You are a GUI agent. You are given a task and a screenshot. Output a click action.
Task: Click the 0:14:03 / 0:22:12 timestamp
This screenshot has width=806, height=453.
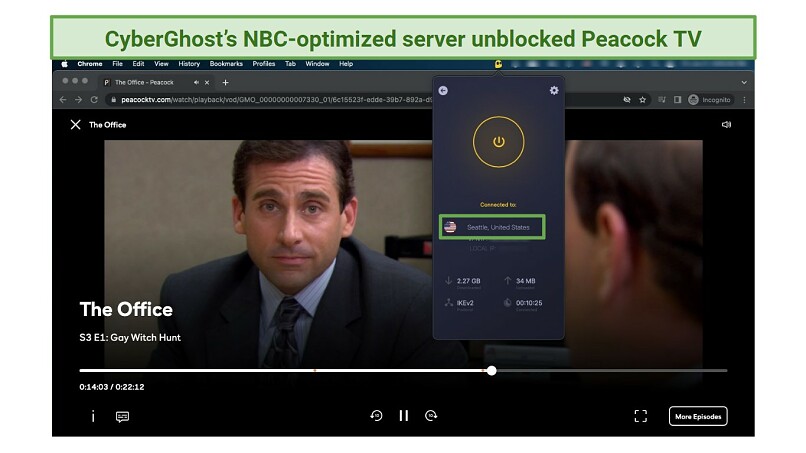tap(112, 387)
